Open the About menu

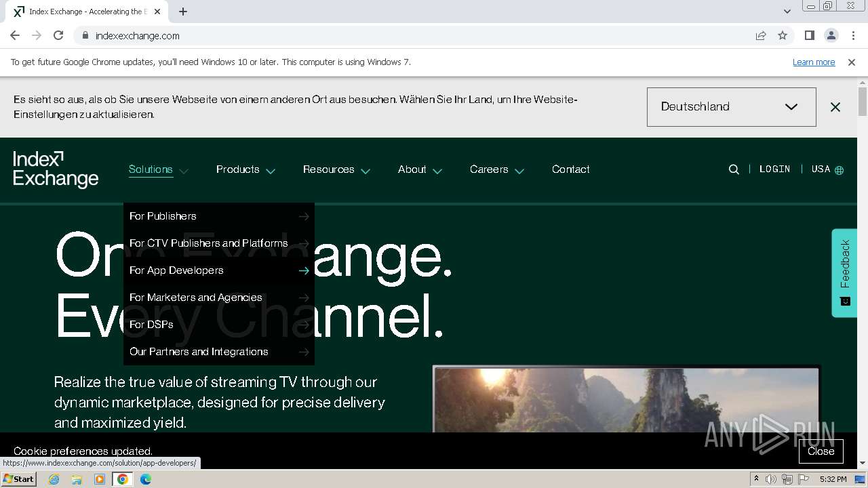click(412, 169)
